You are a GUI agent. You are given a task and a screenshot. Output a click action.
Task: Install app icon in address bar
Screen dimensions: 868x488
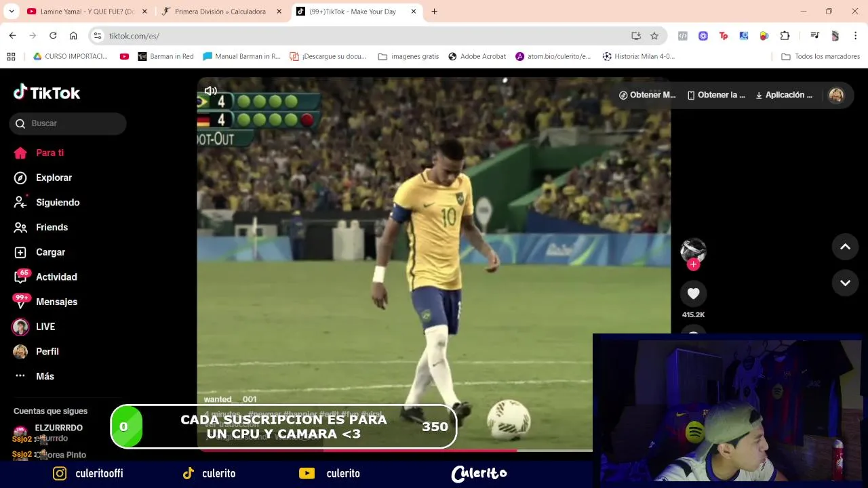coord(636,35)
